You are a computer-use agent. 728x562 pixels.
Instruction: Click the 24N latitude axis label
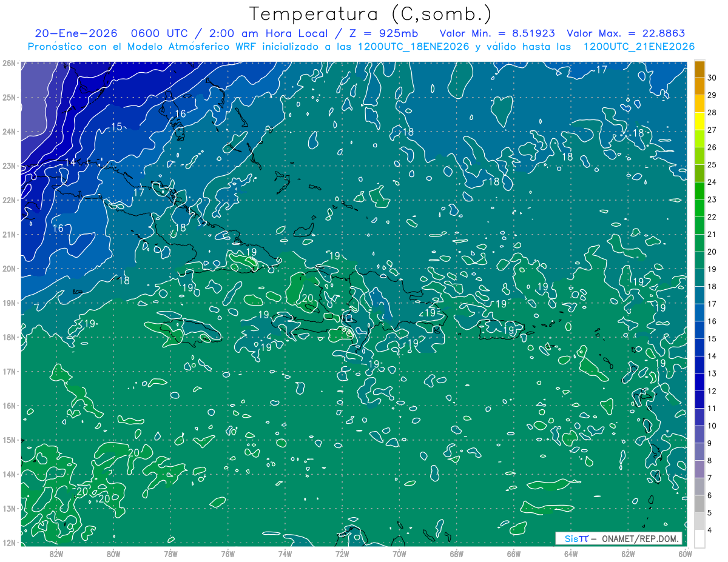9,132
